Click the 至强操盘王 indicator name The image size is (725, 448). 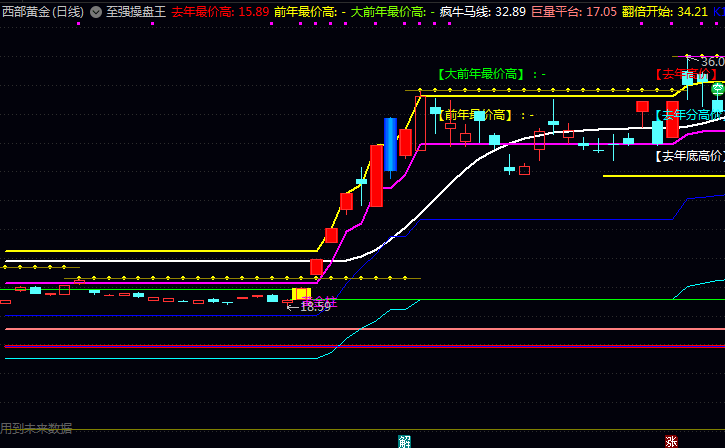tap(136, 12)
